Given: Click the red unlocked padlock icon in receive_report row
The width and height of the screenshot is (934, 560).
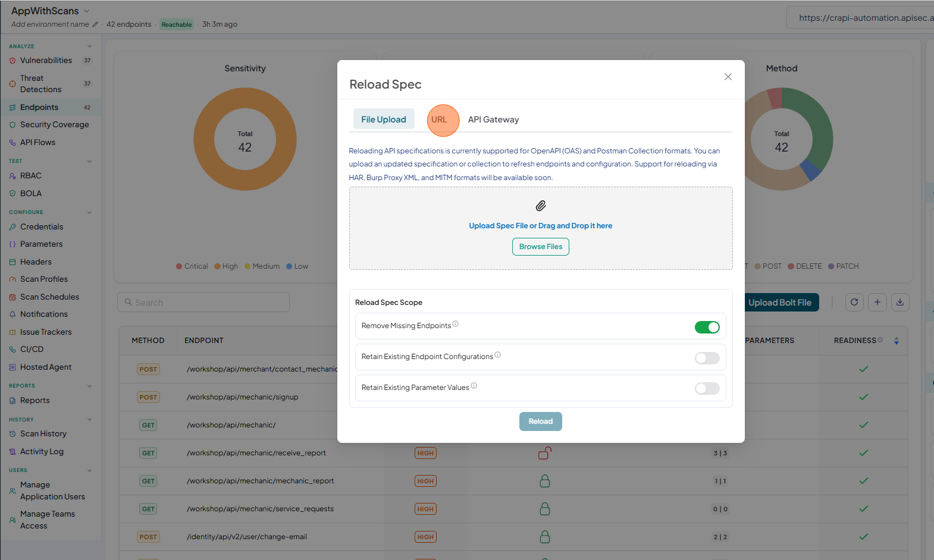Looking at the screenshot, I should (545, 453).
